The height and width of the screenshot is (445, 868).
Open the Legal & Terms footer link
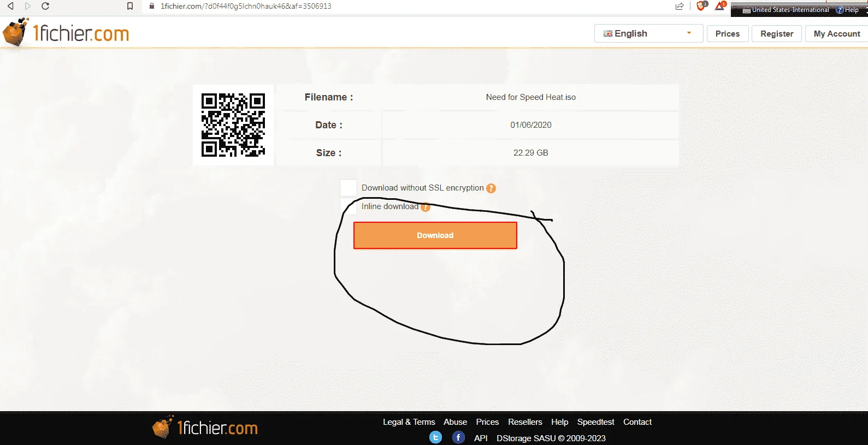point(409,422)
